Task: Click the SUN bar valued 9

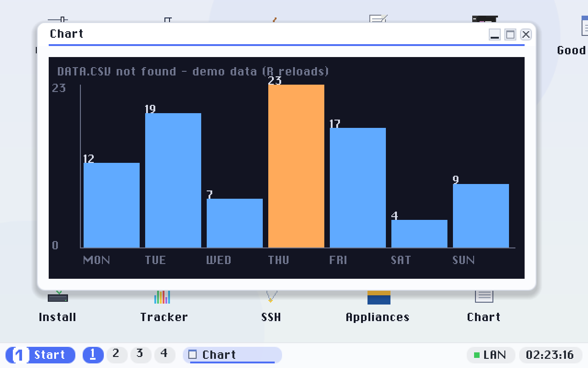Action: click(x=481, y=216)
